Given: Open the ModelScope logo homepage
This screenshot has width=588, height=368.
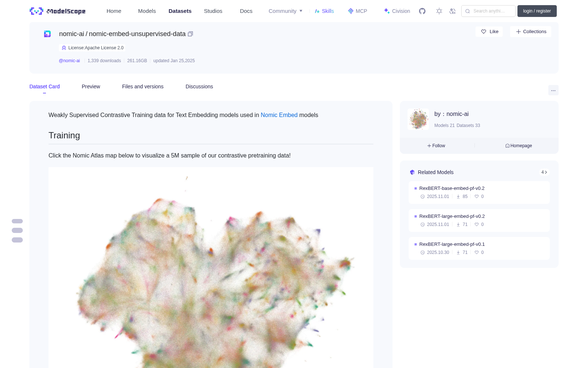Looking at the screenshot, I should 58,11.
